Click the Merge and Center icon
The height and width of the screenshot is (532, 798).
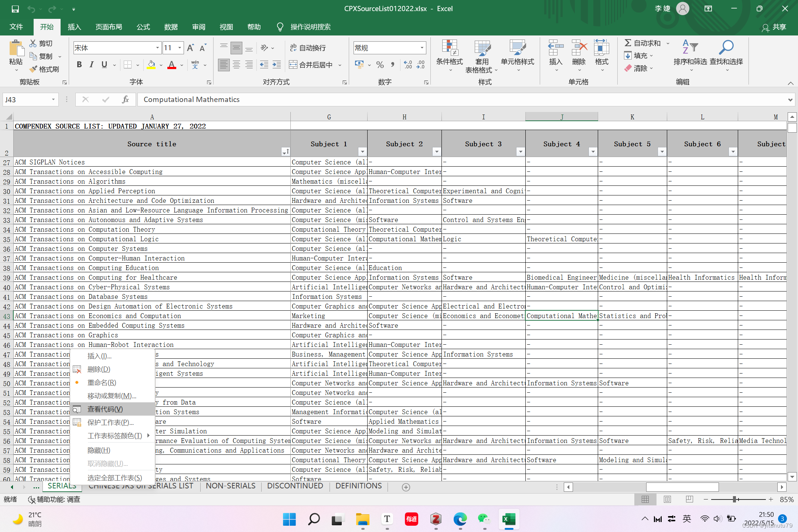[293, 65]
